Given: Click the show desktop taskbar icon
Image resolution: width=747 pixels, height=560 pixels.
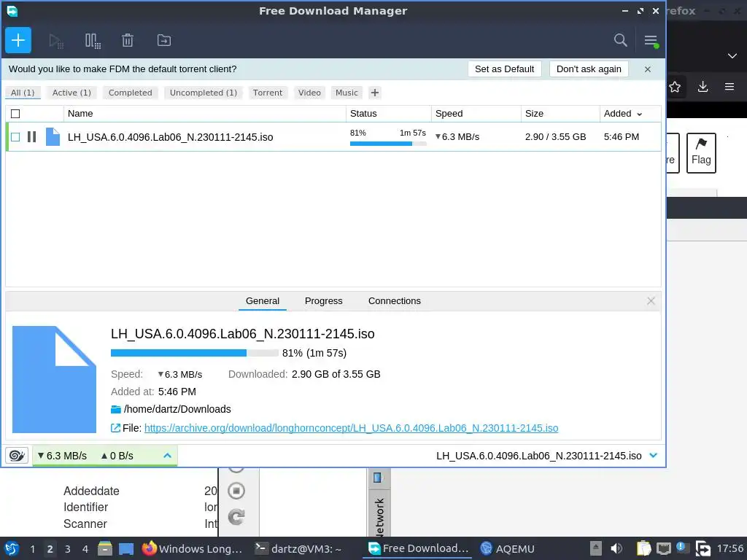Looking at the screenshot, I should tap(125, 549).
